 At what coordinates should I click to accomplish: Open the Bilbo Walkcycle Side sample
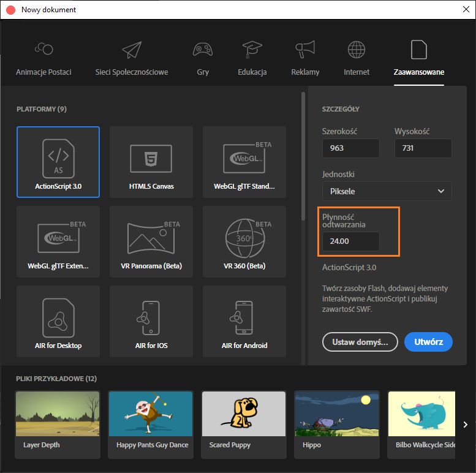pyautogui.click(x=421, y=425)
